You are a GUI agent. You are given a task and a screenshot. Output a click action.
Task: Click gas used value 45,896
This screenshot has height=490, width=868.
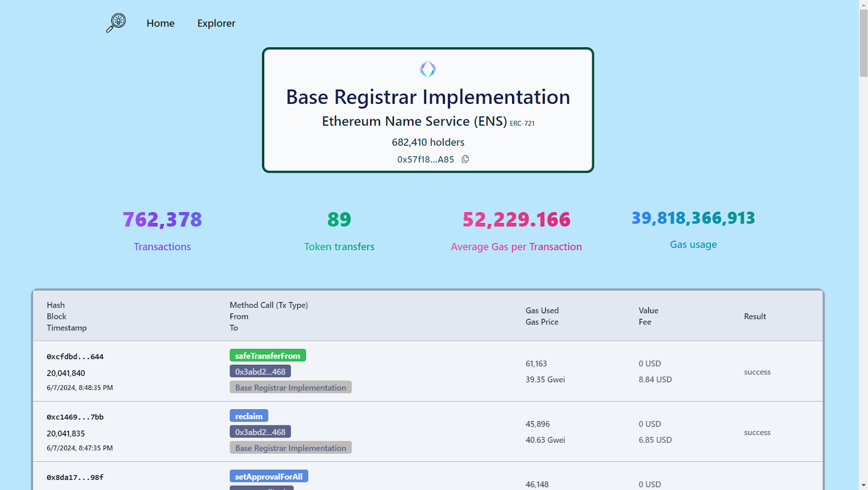click(x=538, y=424)
